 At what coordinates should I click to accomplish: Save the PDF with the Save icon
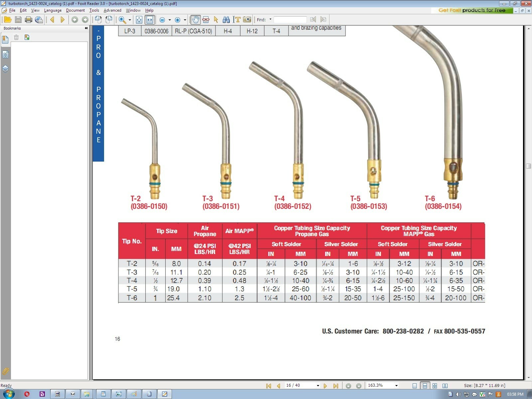click(x=18, y=20)
